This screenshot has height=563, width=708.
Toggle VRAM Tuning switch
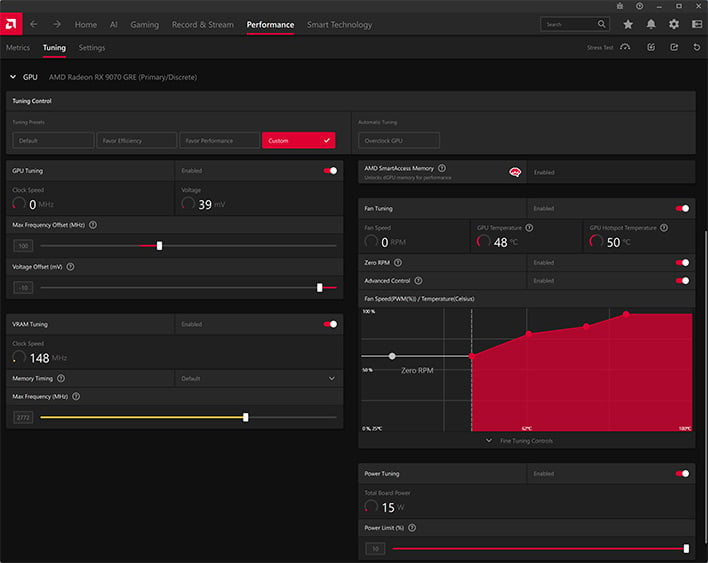[x=330, y=324]
